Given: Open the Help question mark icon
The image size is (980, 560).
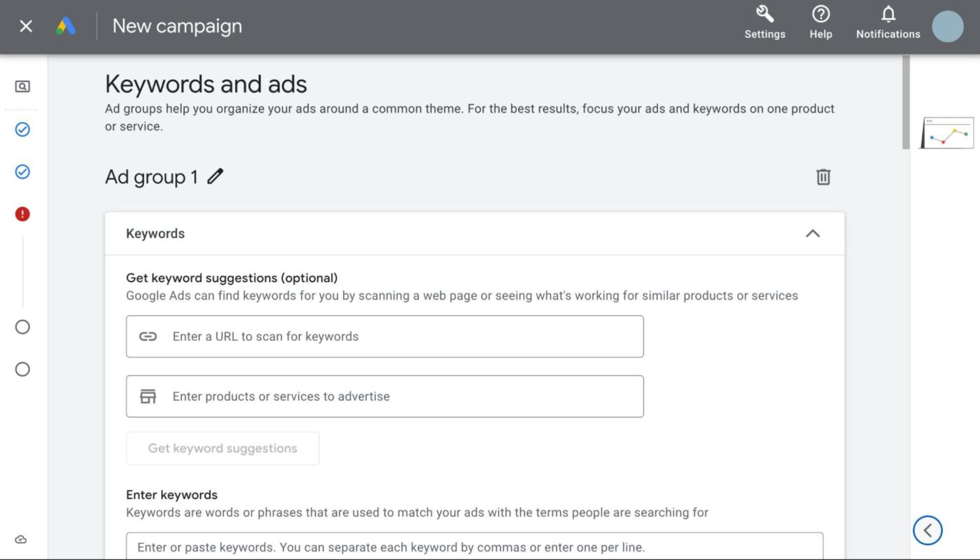Looking at the screenshot, I should click(x=820, y=14).
